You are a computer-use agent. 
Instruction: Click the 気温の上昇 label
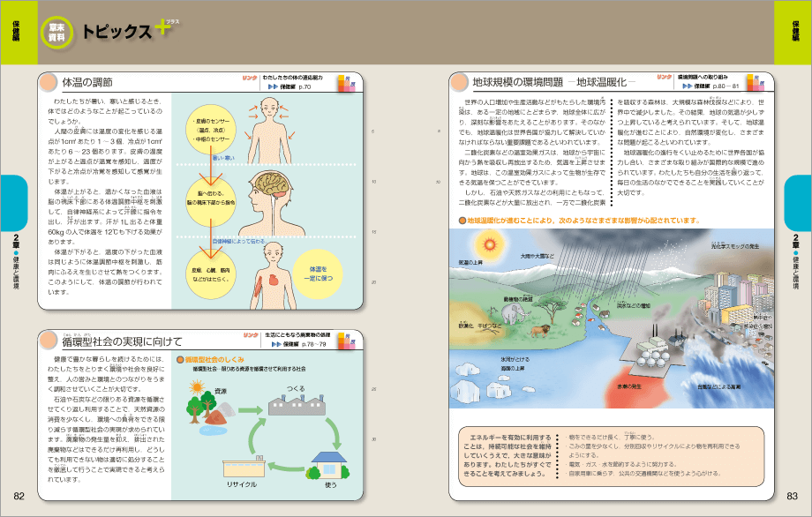[470, 262]
